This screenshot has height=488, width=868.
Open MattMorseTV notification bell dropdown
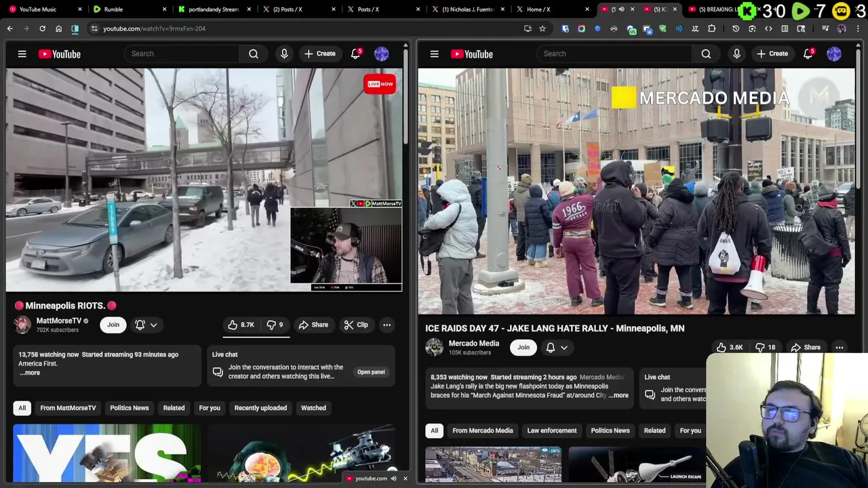tap(146, 325)
